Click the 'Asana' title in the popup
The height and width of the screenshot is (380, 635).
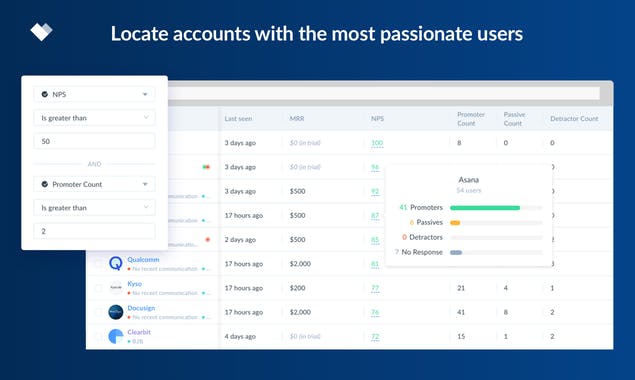[x=469, y=179]
